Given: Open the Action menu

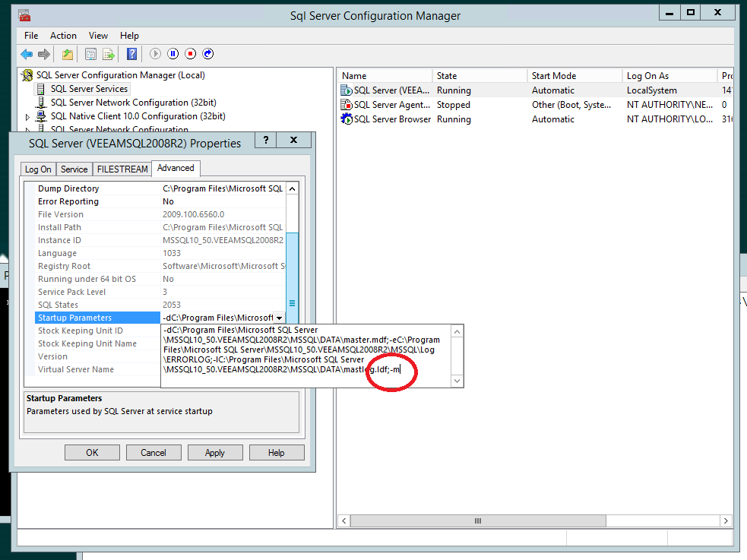Looking at the screenshot, I should [63, 36].
